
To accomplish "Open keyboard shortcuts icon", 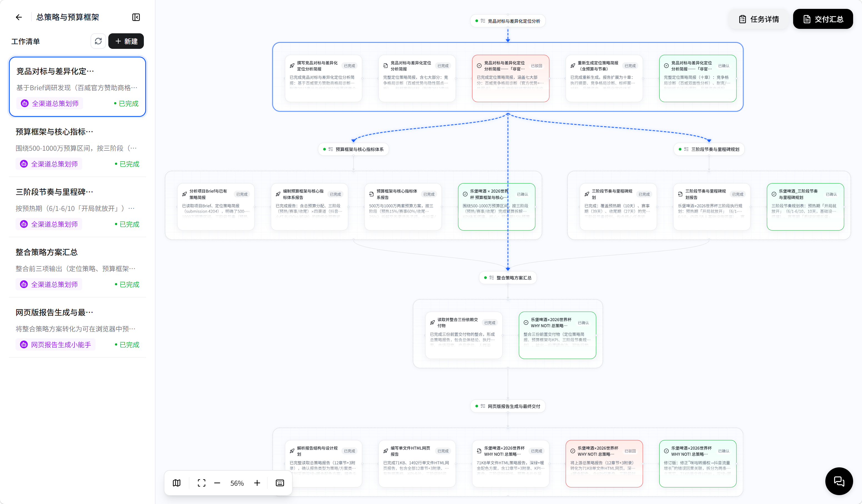I will (280, 483).
